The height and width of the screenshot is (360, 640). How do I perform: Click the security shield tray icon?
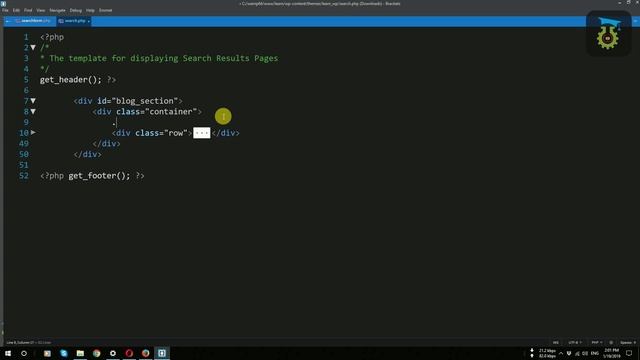(x=569, y=353)
